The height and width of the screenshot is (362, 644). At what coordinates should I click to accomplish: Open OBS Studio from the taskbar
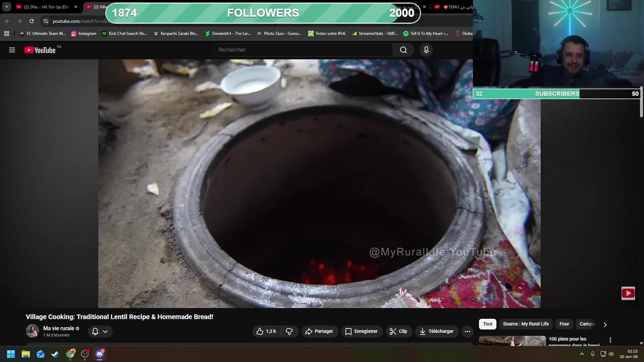(85, 354)
